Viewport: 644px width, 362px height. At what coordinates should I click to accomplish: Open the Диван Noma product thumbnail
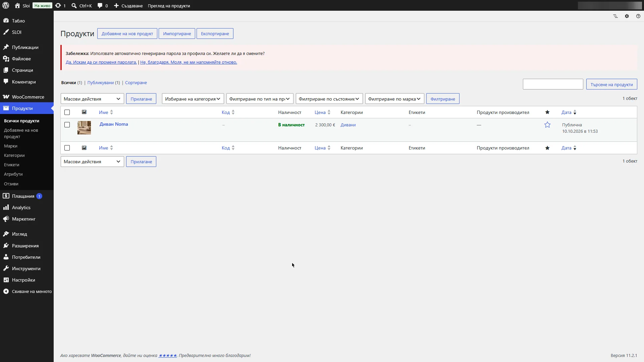84,127
